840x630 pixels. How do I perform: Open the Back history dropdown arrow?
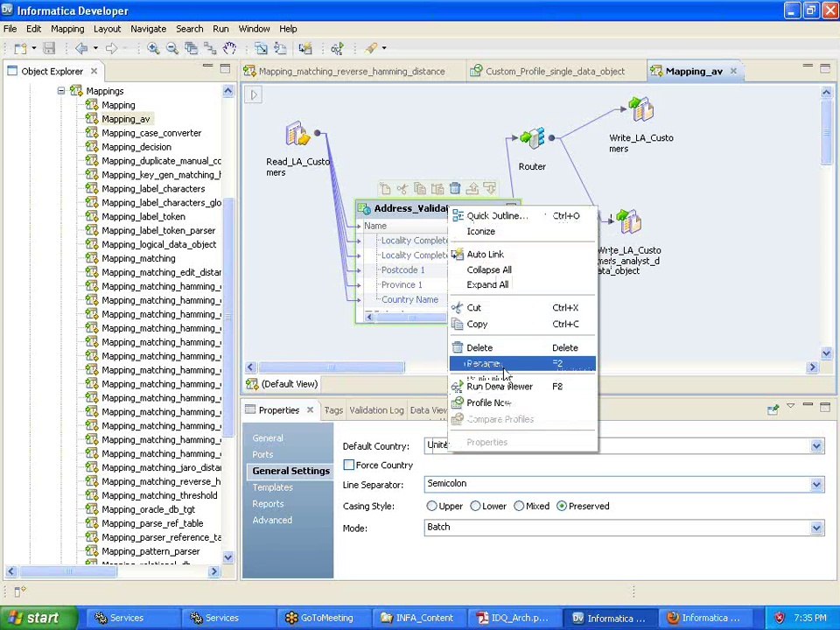tap(95, 48)
